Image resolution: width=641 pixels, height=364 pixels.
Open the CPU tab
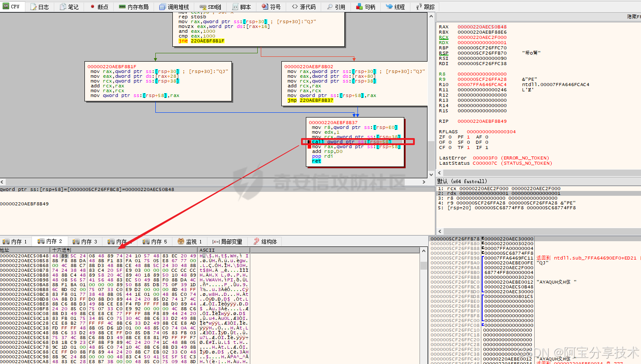tap(12, 7)
